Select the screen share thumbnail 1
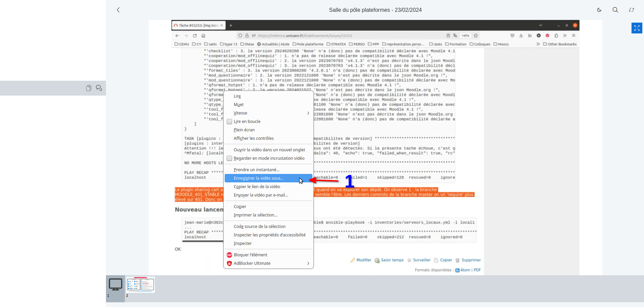 115,285
